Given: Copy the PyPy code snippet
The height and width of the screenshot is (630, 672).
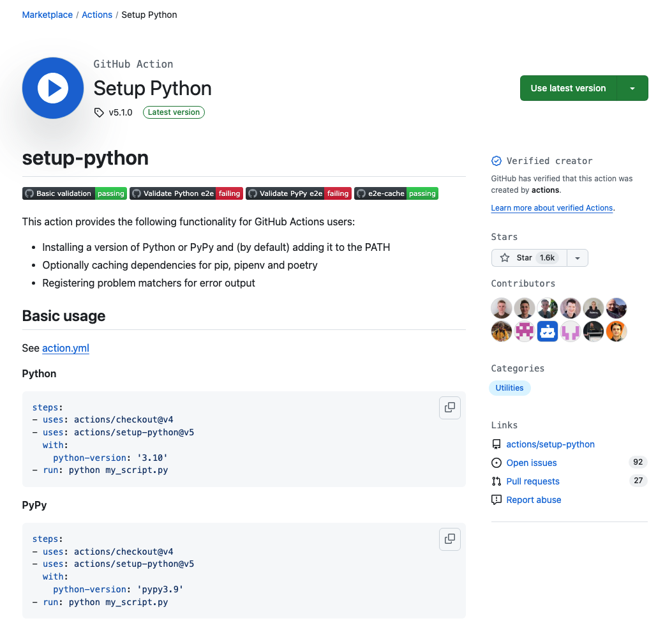Looking at the screenshot, I should [x=449, y=539].
